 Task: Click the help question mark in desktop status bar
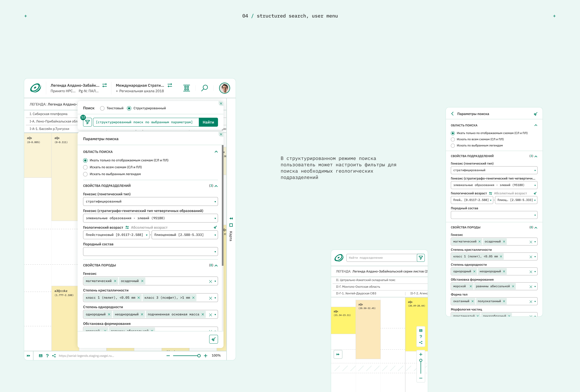(x=47, y=356)
